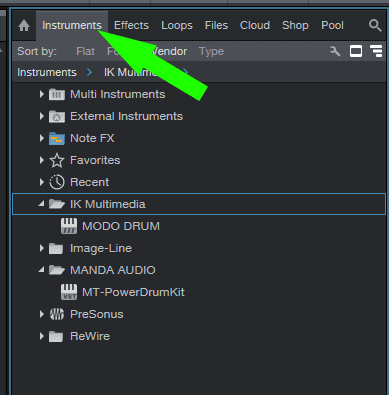Click the Note FX folder icon
Screen dimensions: 389x395
[57, 138]
